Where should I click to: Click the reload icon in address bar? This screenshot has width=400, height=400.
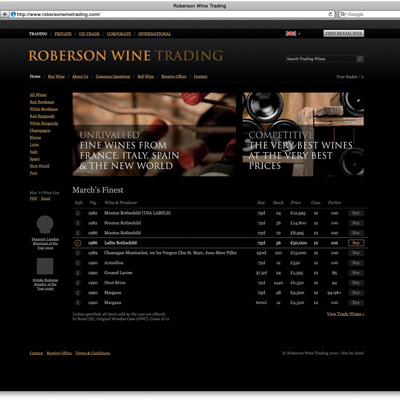click(330, 14)
